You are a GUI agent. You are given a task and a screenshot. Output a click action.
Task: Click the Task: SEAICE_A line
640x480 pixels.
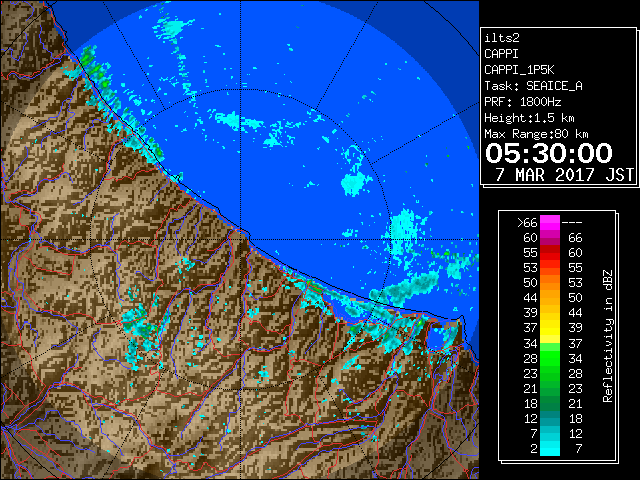pos(533,86)
